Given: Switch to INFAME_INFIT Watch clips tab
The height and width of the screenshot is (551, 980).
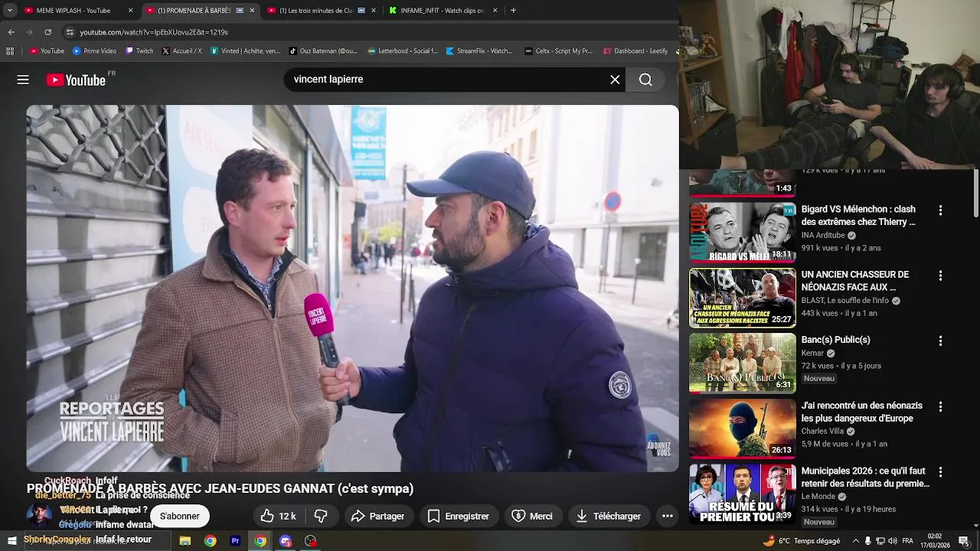Looking at the screenshot, I should point(442,11).
